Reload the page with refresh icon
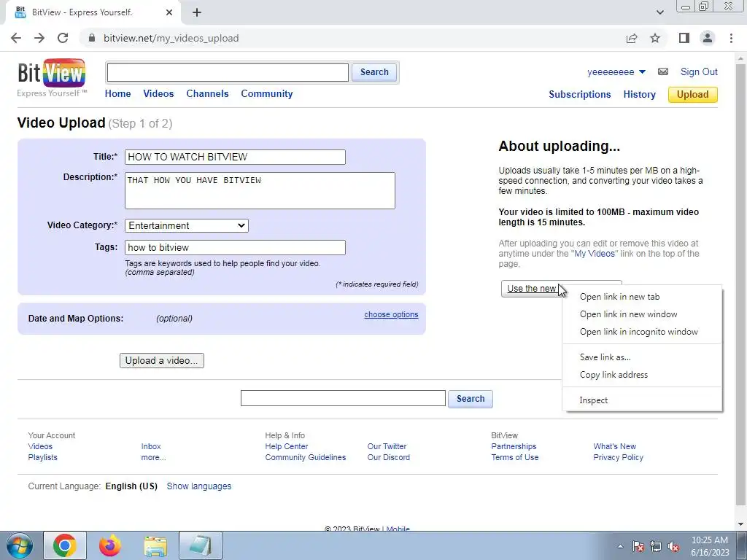The image size is (747, 560). [63, 38]
